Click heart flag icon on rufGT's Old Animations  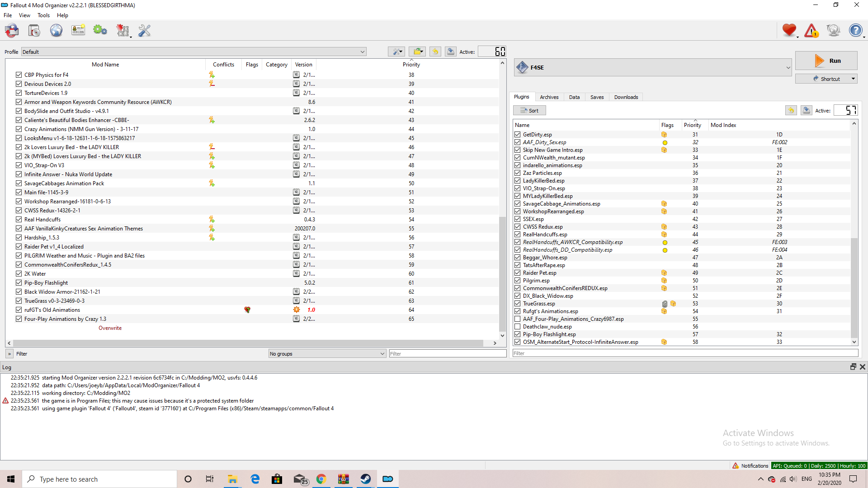coord(247,310)
